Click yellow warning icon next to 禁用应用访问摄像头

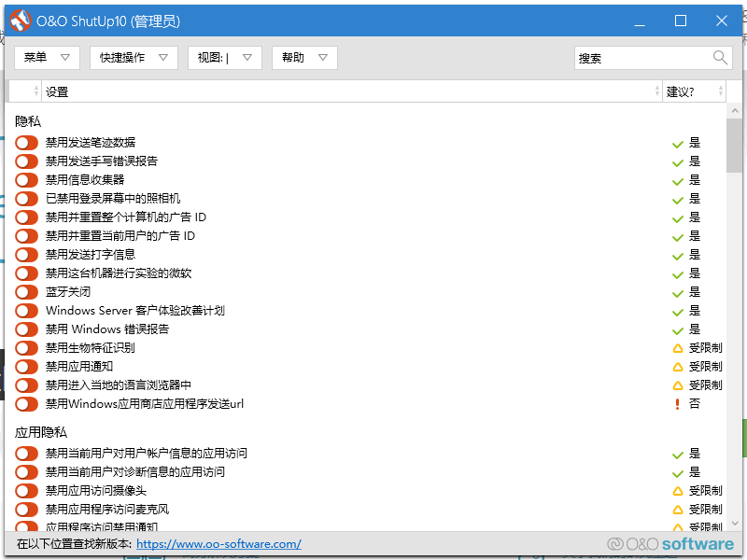coord(678,491)
